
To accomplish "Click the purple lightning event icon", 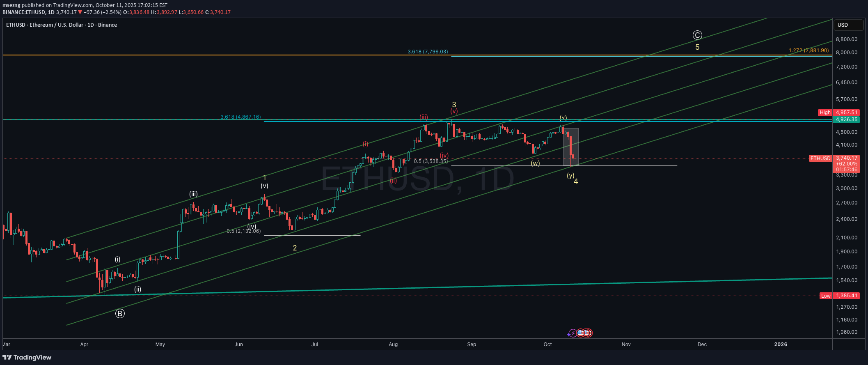I will (x=572, y=333).
